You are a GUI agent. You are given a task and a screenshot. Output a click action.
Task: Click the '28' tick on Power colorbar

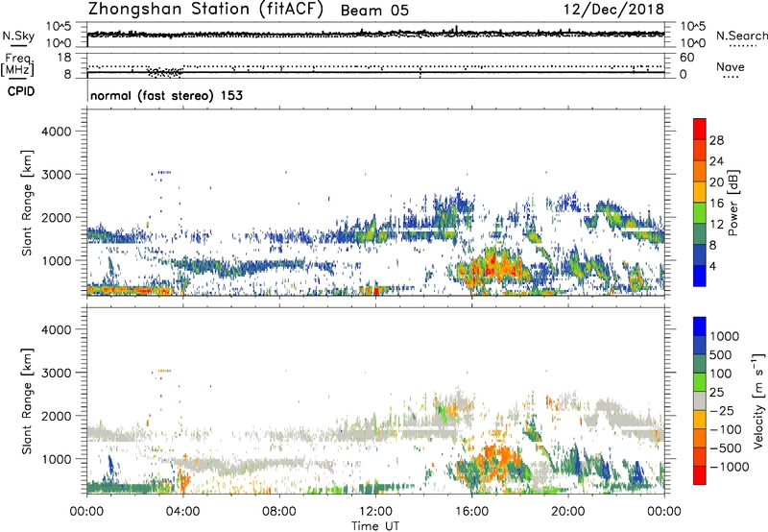click(x=716, y=140)
